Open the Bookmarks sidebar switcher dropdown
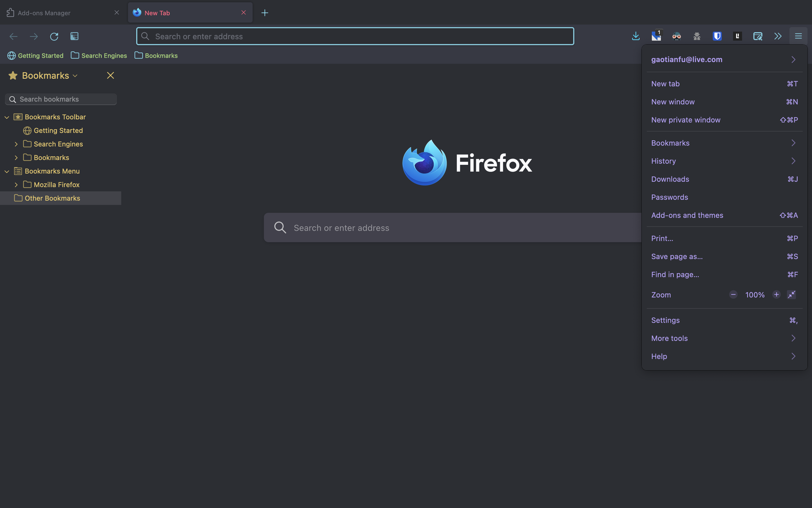812x508 pixels. pos(50,76)
